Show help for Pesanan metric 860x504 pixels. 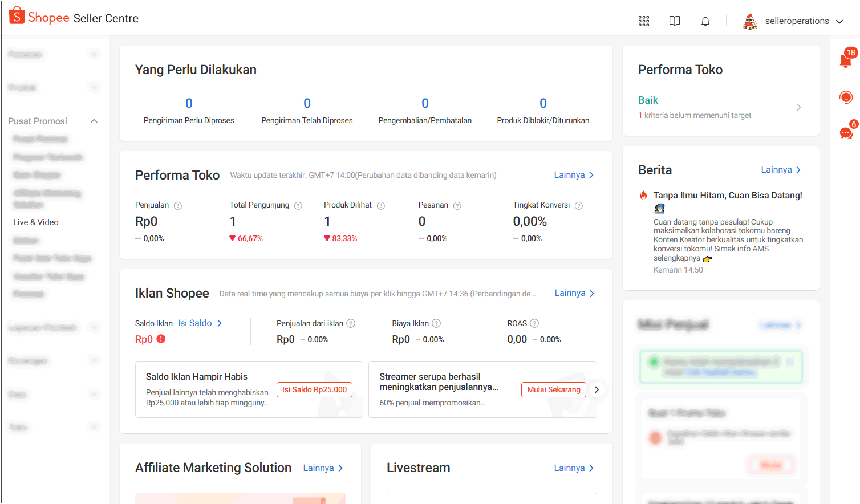point(457,206)
